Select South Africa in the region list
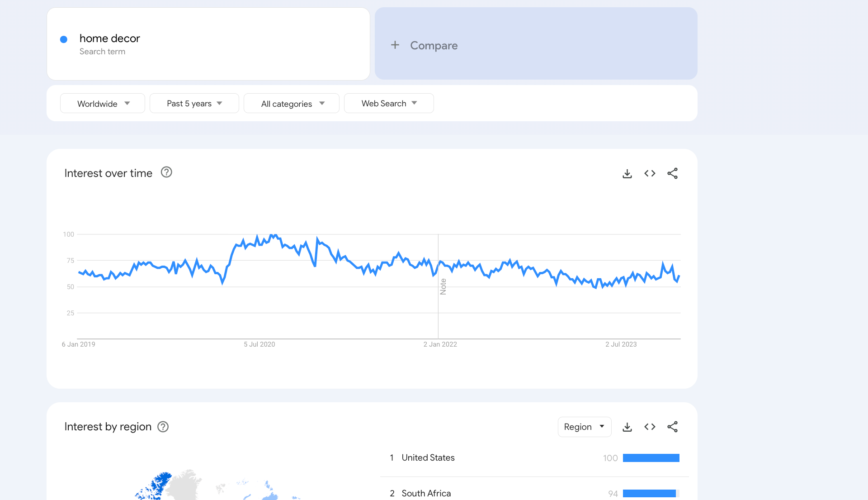Image resolution: width=868 pixels, height=500 pixels. tap(426, 493)
